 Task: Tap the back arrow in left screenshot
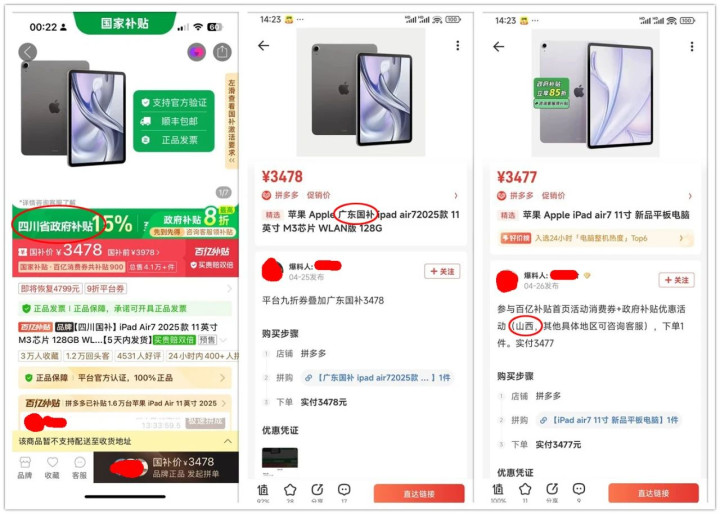click(28, 52)
